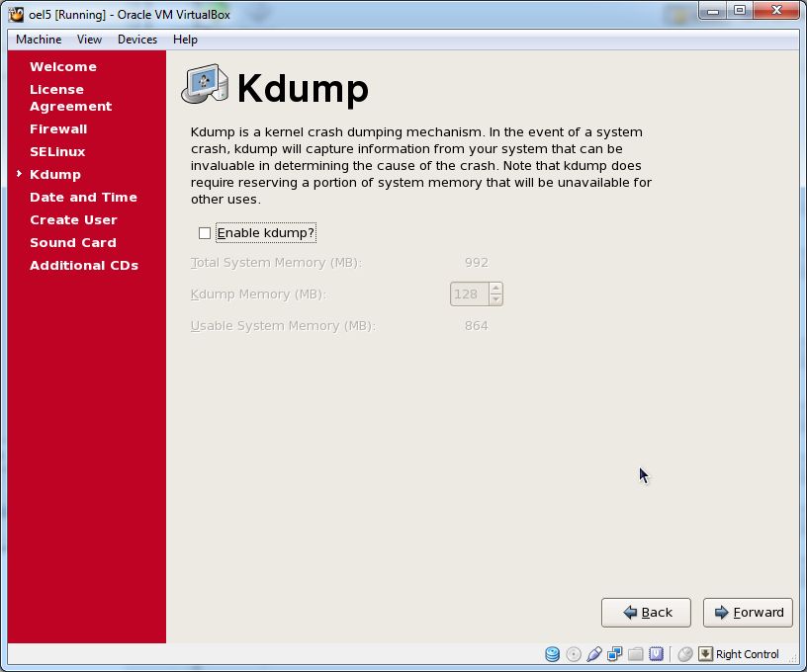Viewport: 807px width, 672px height.
Task: Click the virtualization chip status icon
Action: pyautogui.click(x=657, y=654)
